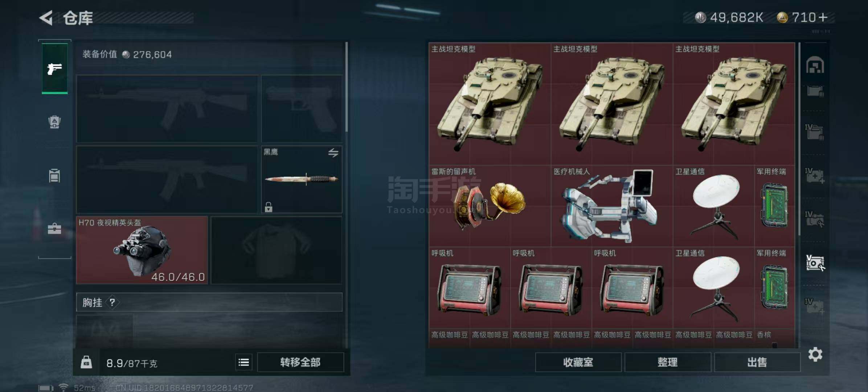The width and height of the screenshot is (868, 392).
Task: Select the H70 夜视精英头盔 helmet slot
Action: coord(142,250)
